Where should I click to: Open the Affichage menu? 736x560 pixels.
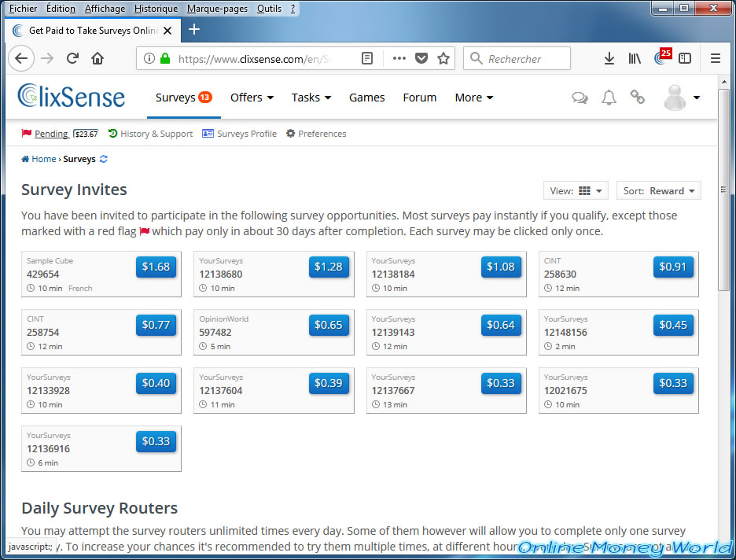coord(105,9)
